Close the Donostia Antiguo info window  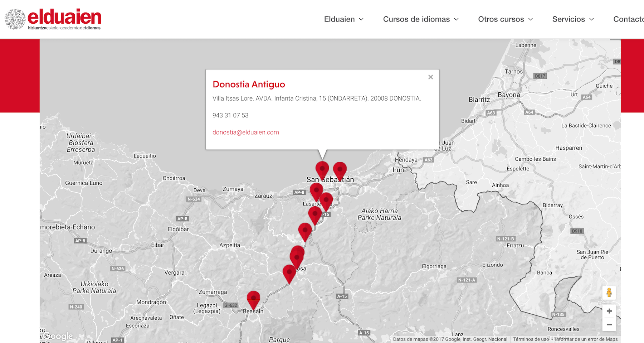(x=430, y=77)
